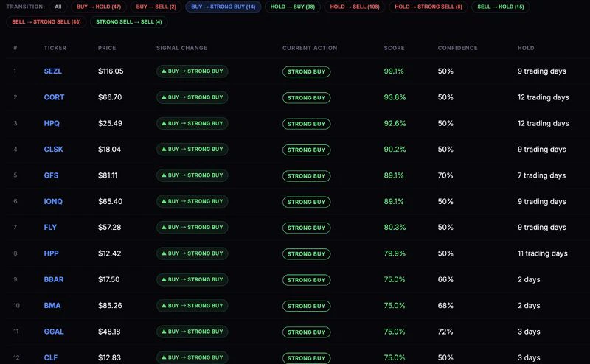Sort by the TICKER column header
Image resolution: width=590 pixels, height=364 pixels.
[55, 48]
